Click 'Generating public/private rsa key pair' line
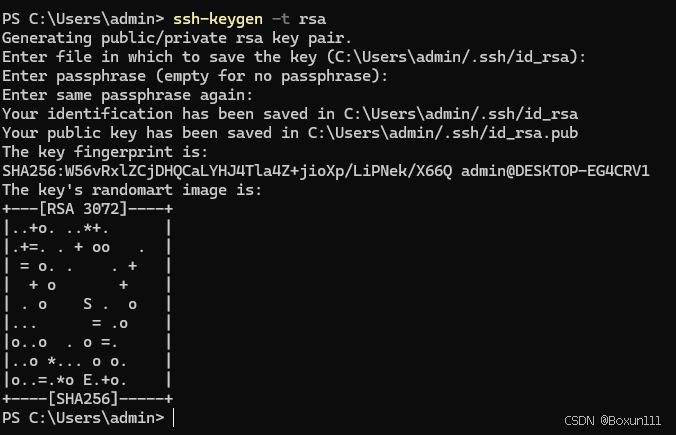This screenshot has height=435, width=676. 177,38
